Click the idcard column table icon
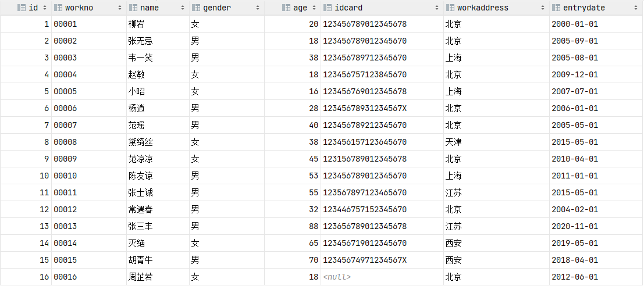644x286 pixels. tap(328, 8)
